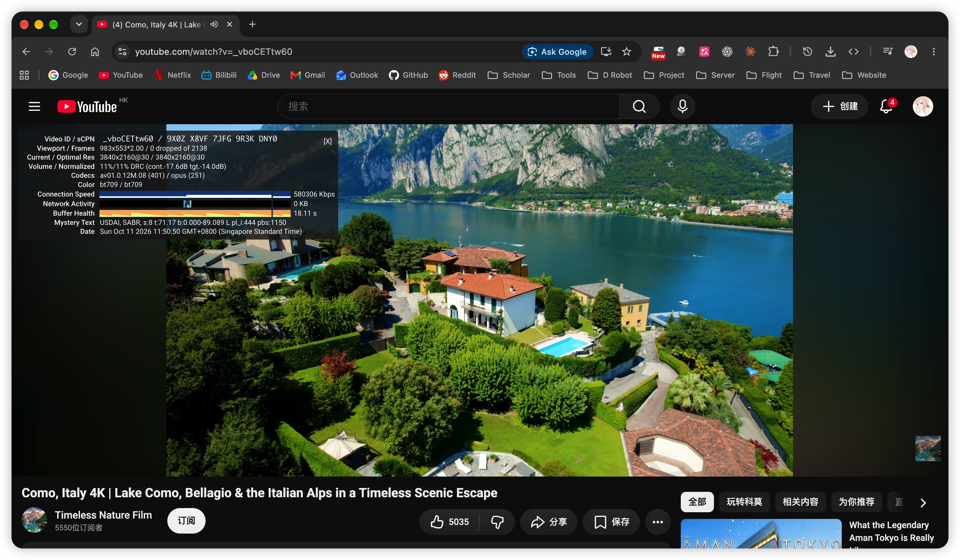Open the Chrome extensions puzzle icon

click(x=773, y=51)
